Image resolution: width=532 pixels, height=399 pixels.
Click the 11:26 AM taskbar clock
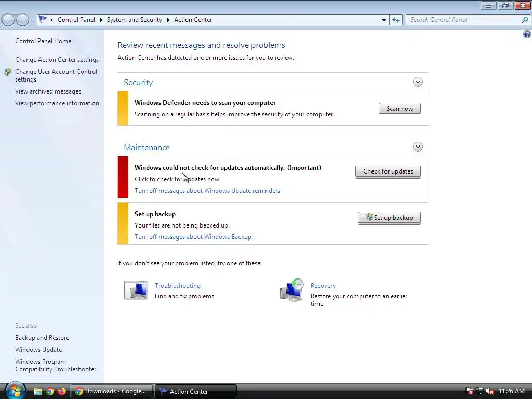(512, 391)
